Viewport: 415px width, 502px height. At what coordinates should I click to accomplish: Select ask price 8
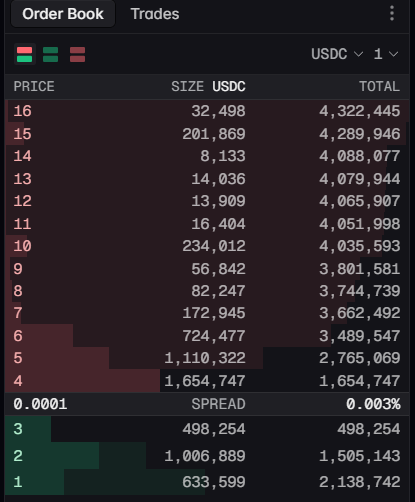(18, 291)
